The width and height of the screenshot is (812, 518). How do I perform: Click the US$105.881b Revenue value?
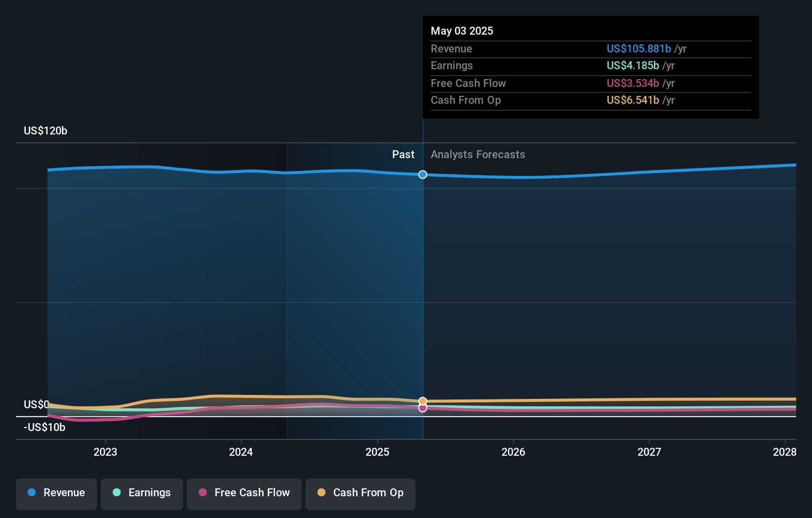point(639,48)
